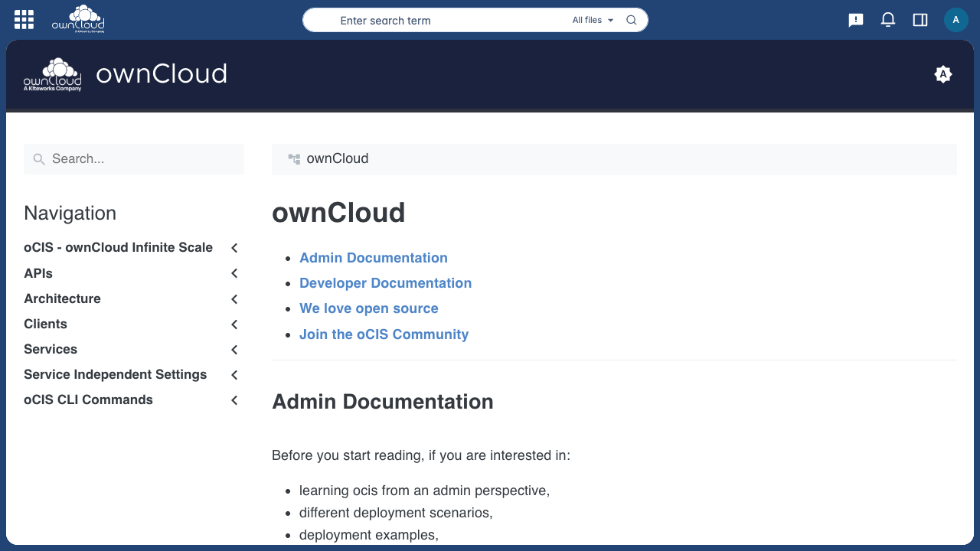Open the feedback speech bubble icon

click(x=856, y=20)
